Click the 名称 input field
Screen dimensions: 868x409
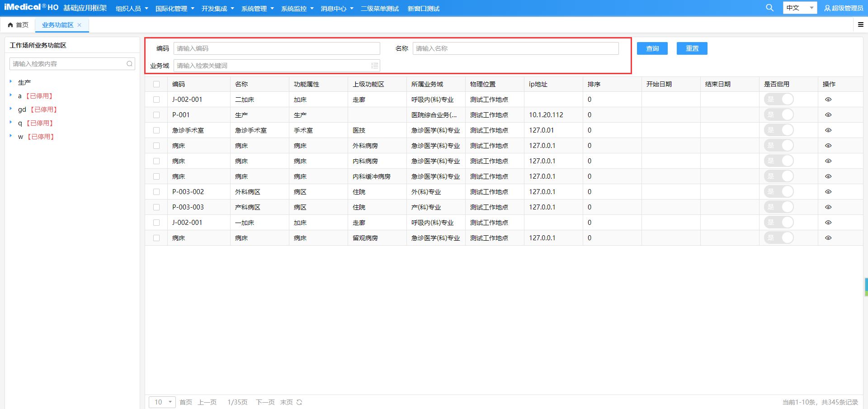[x=515, y=48]
